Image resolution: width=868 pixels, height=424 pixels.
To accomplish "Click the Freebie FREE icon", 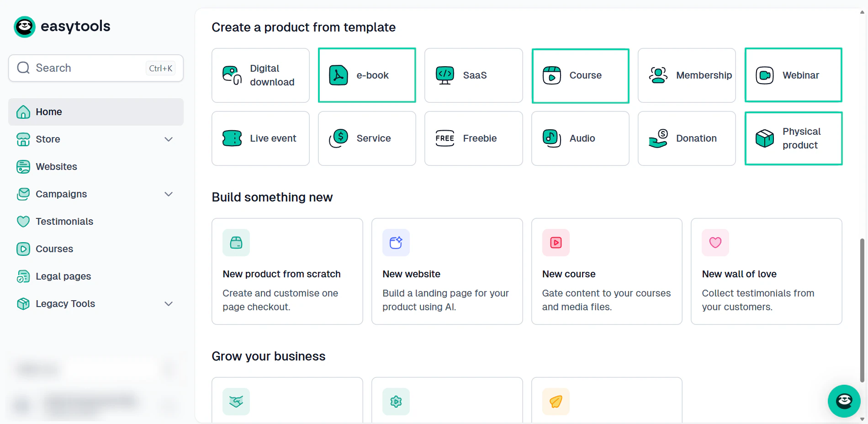I will click(x=445, y=138).
